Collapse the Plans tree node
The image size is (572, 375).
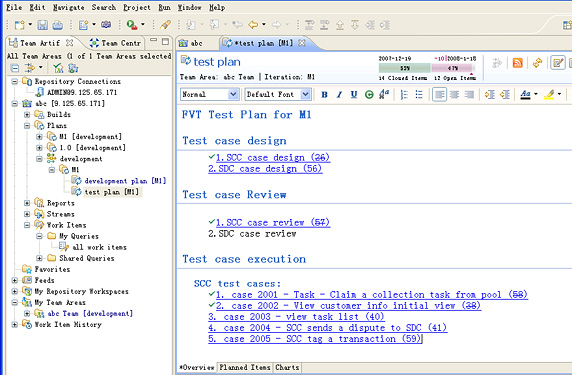(27, 125)
